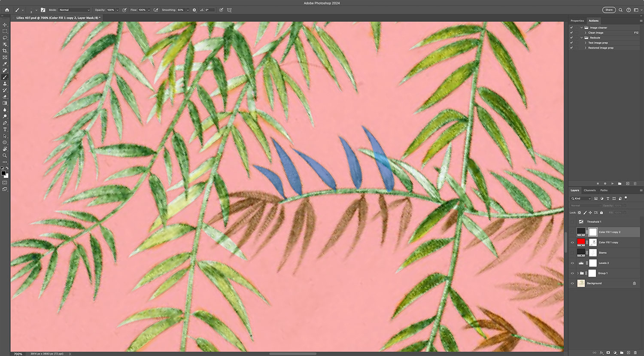Show the Color Fill 1 copy 2 layer
Image resolution: width=644 pixels, height=356 pixels.
tap(572, 232)
